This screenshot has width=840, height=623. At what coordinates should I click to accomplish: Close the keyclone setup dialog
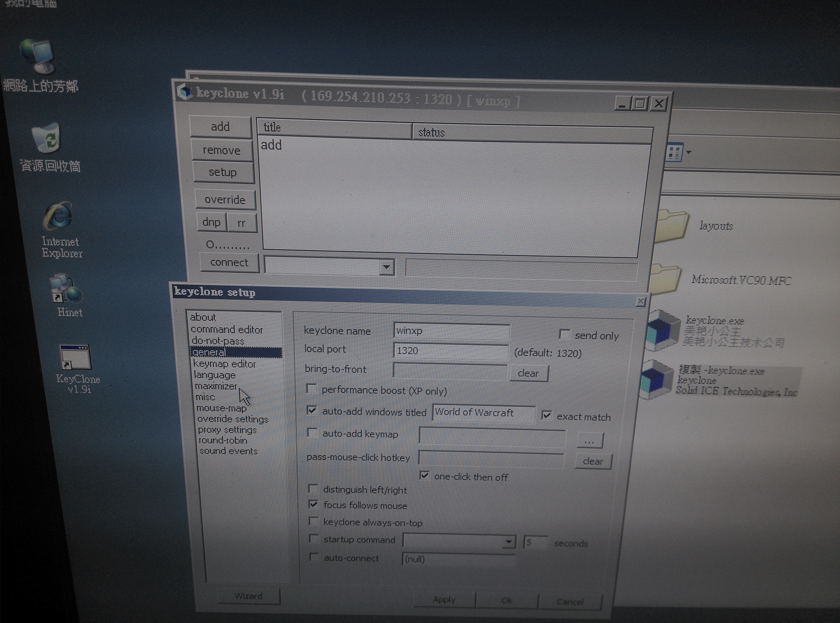coord(641,302)
